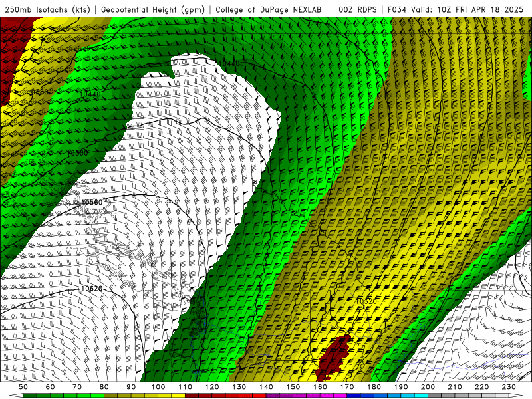Click the 200 value on the color scale
This screenshot has height=399, width=532.
pos(428,387)
